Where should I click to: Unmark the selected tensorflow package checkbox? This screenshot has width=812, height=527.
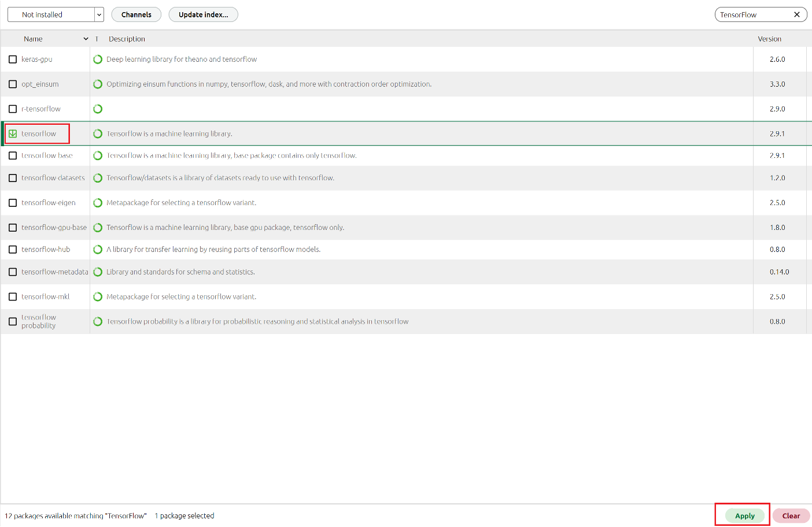13,134
